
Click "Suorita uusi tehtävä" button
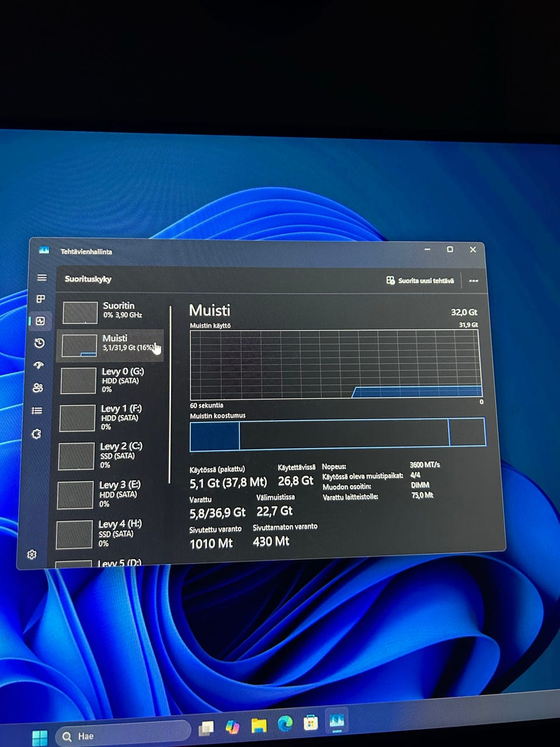420,281
